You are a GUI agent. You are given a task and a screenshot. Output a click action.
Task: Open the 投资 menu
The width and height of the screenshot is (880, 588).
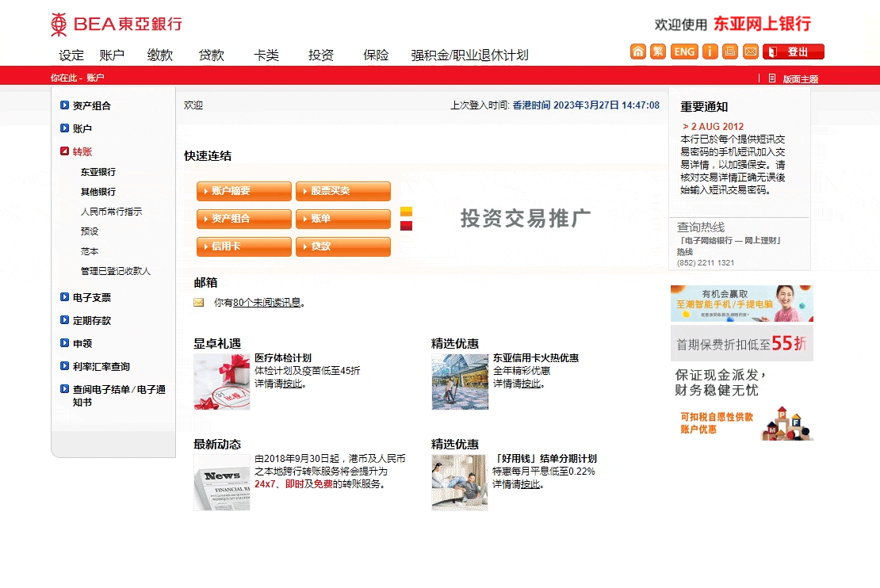[321, 55]
